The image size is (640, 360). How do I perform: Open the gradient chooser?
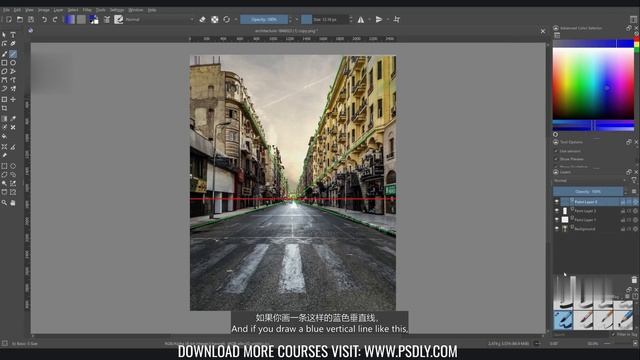click(x=70, y=19)
